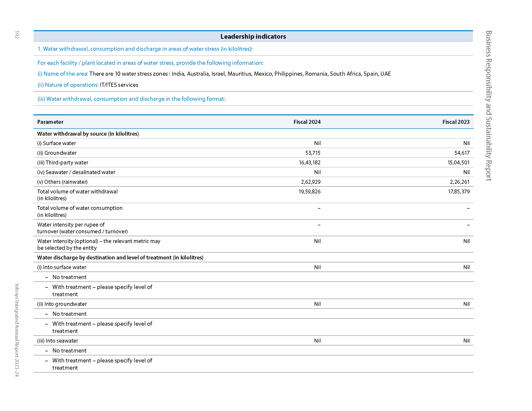Screen dimensions: 532x411
Task: Click the Third-party water value 16,43,182
Action: [310, 163]
